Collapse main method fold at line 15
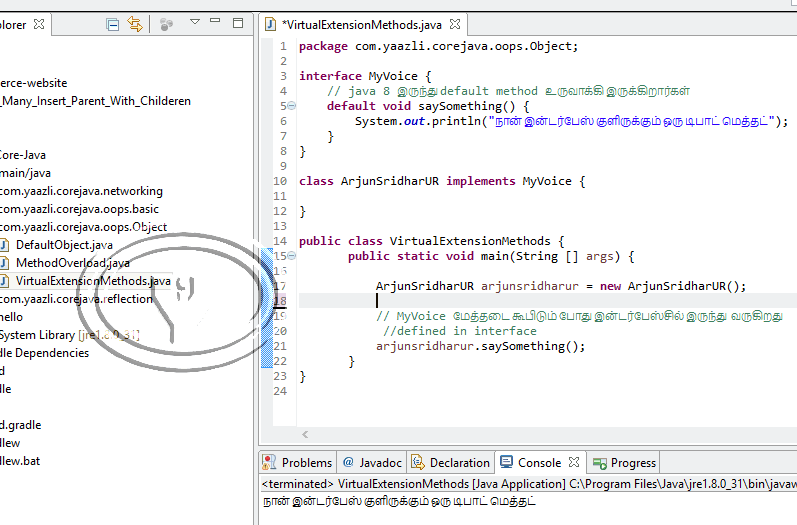This screenshot has height=525, width=797. point(292,256)
